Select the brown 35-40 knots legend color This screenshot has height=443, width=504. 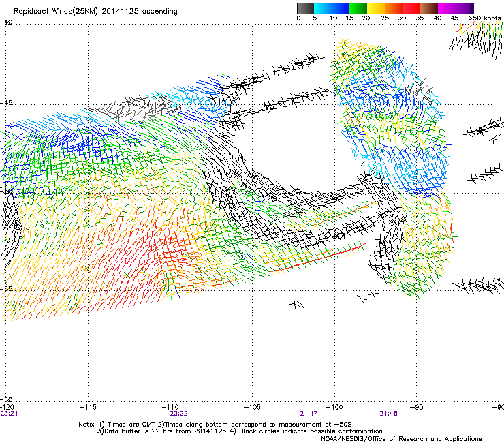[429, 8]
